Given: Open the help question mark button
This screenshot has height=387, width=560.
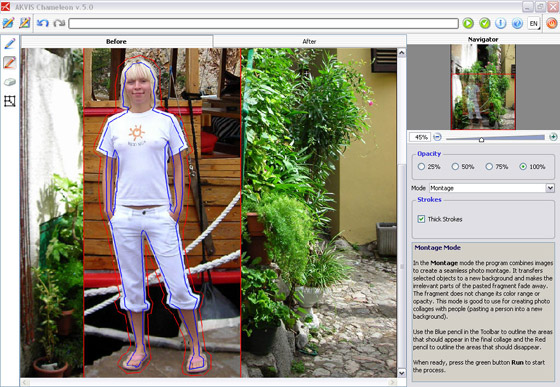Looking at the screenshot, I should pyautogui.click(x=517, y=24).
